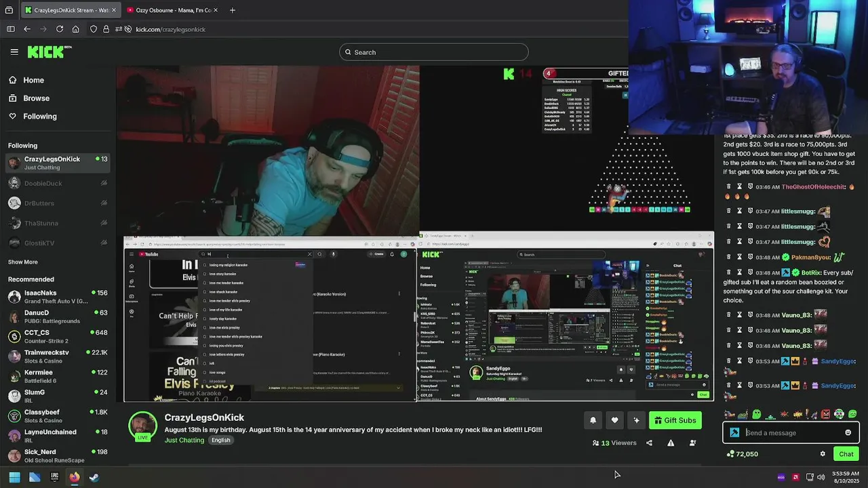Select DrButters channel in Following
The image size is (868, 488).
[58, 203]
